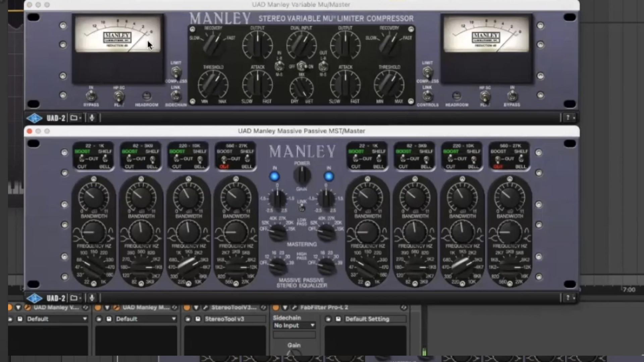Viewport: 644px width, 362px height.
Task: Click wrench icon on StereoToolV3 device
Action: (205, 307)
